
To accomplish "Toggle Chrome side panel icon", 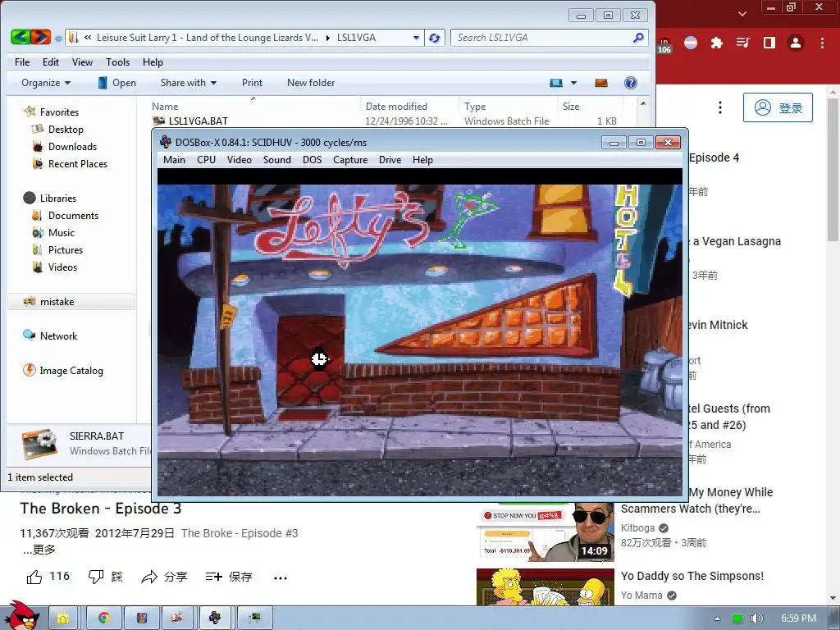I will (x=769, y=43).
